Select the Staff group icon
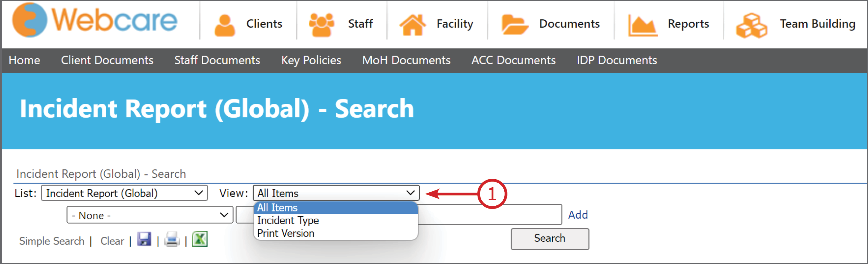The height and width of the screenshot is (264, 868). pos(321,25)
